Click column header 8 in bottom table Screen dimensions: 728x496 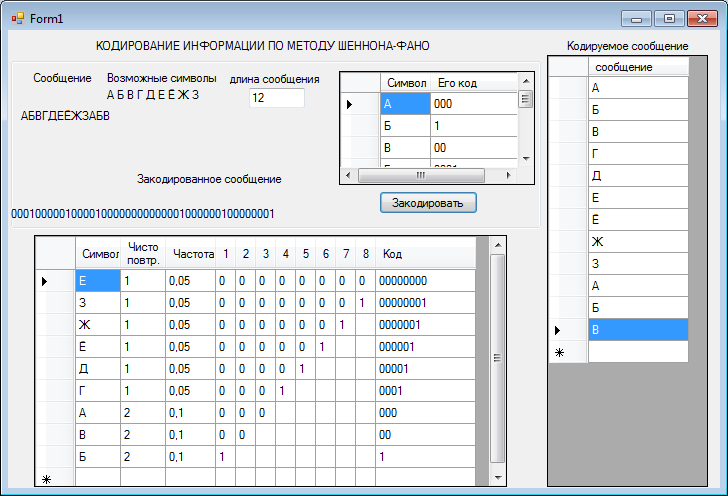tap(365, 254)
